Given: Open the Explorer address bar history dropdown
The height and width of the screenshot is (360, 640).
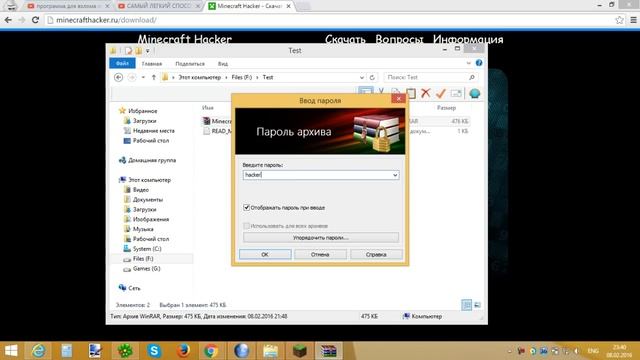Looking at the screenshot, I should tap(362, 77).
